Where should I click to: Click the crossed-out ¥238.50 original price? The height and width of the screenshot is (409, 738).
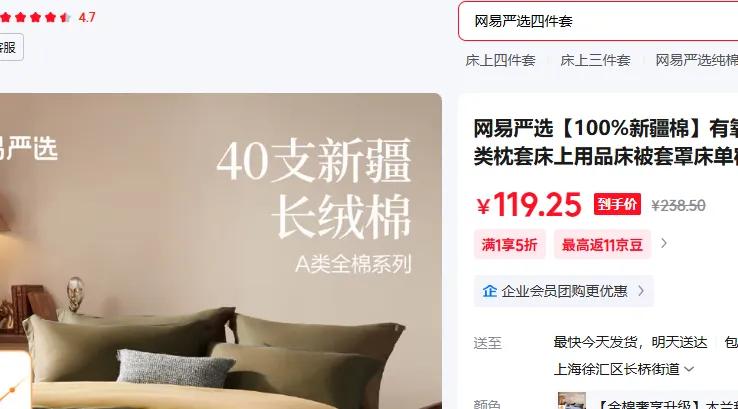[678, 206]
